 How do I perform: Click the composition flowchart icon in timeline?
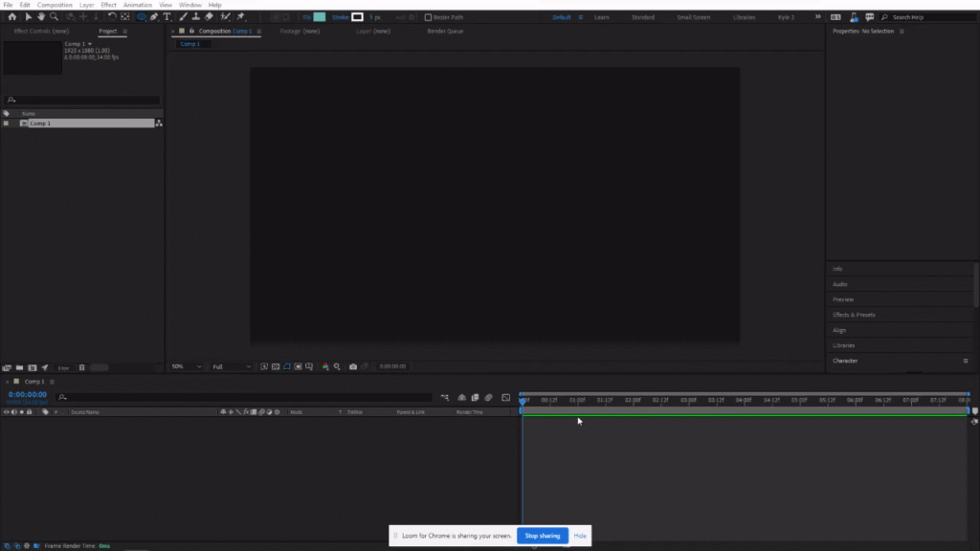[x=444, y=397]
